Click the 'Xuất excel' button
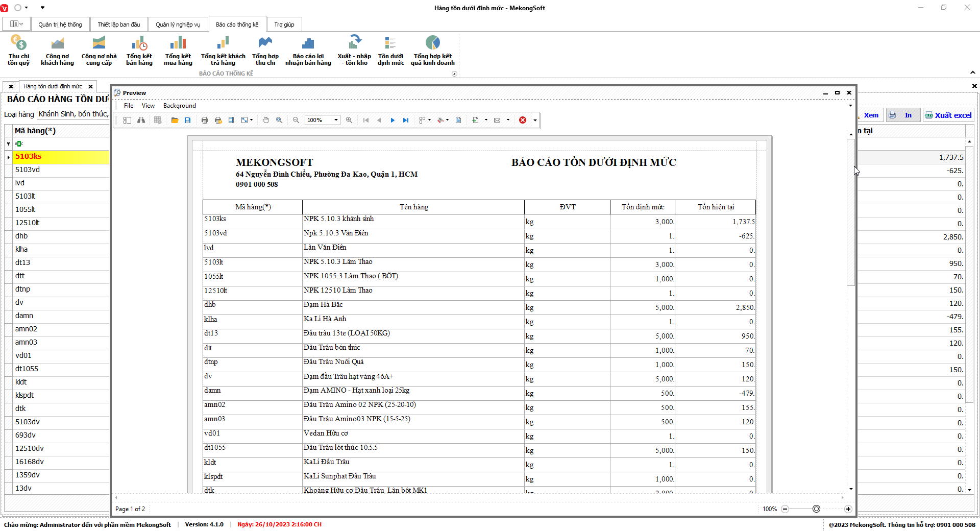The height and width of the screenshot is (531, 980). tap(948, 115)
